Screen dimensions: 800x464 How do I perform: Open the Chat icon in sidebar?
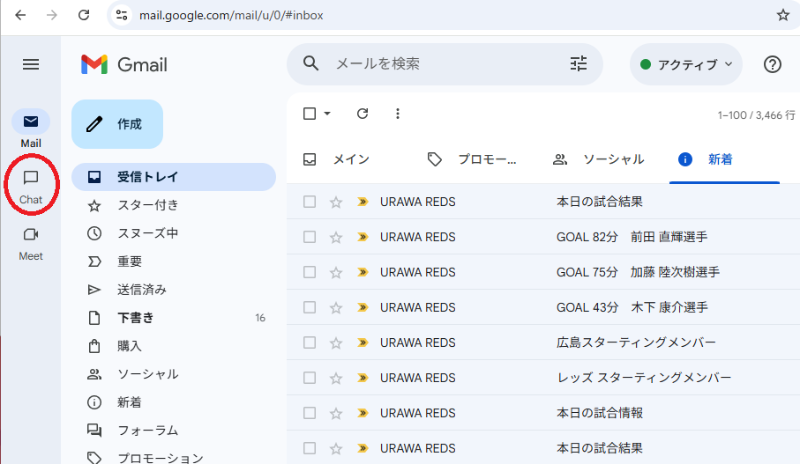(31, 179)
